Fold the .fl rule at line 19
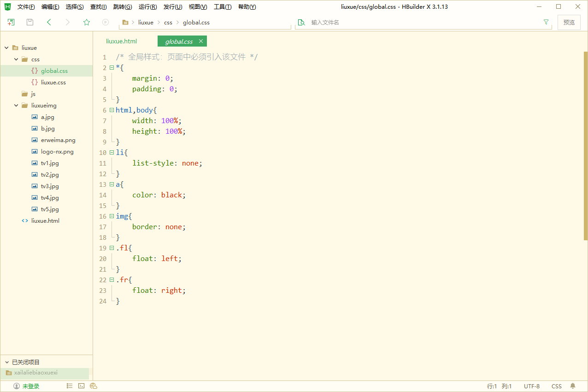The width and height of the screenshot is (588, 392). (112, 248)
